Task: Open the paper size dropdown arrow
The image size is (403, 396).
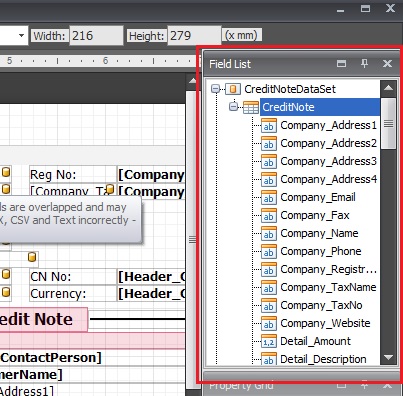Action: coord(21,35)
